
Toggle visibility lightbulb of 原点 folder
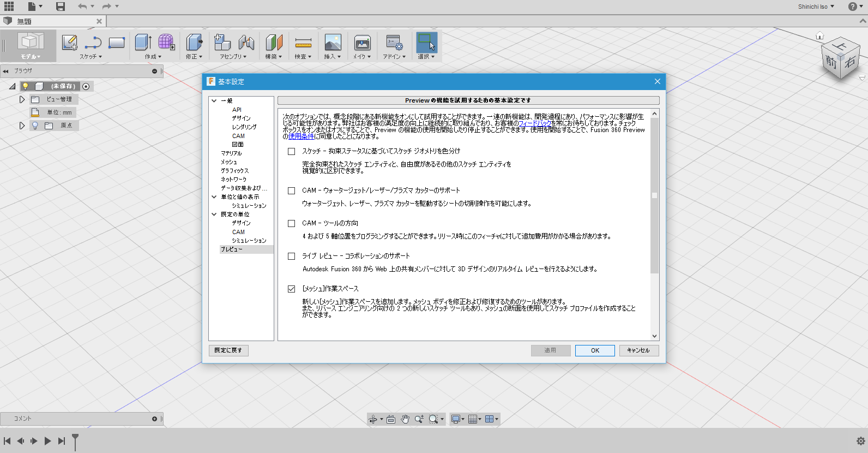(35, 126)
